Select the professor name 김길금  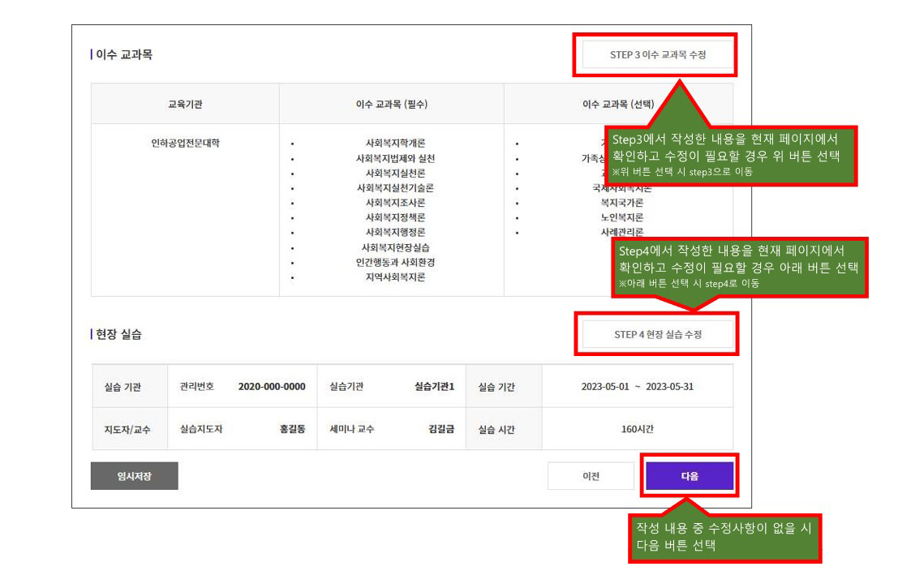coord(441,429)
